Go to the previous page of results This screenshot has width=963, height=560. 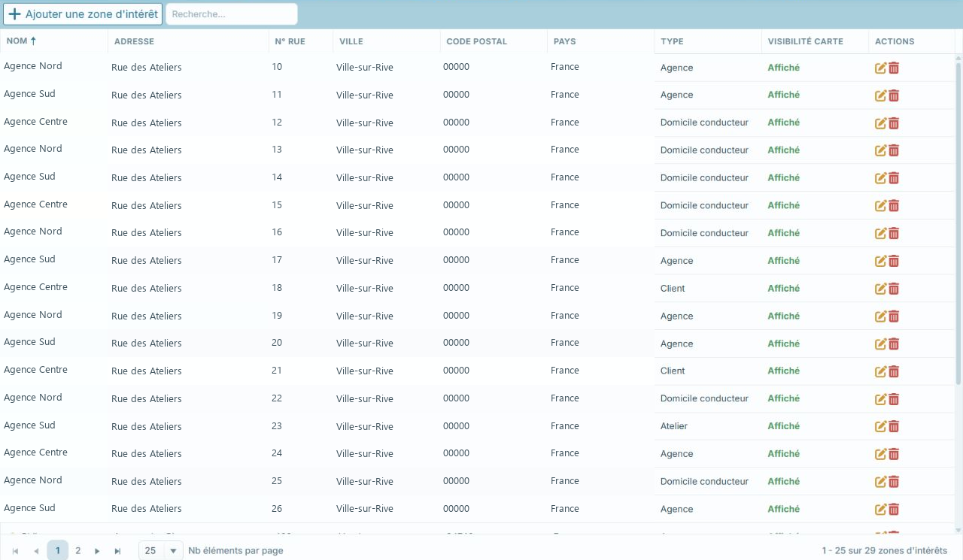point(36,551)
